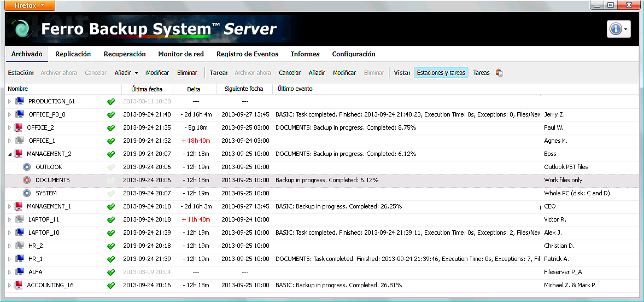The width and height of the screenshot is (644, 302).
Task: Collapse the MANAGEMENT_2 station tree
Action: (x=9, y=154)
